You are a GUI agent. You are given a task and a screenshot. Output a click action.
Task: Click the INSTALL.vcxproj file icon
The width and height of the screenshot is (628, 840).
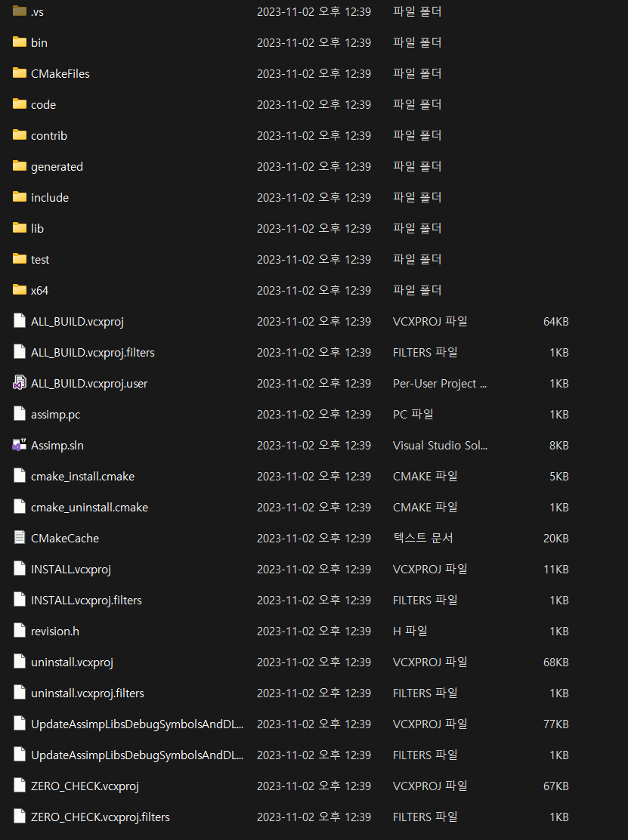(x=20, y=569)
